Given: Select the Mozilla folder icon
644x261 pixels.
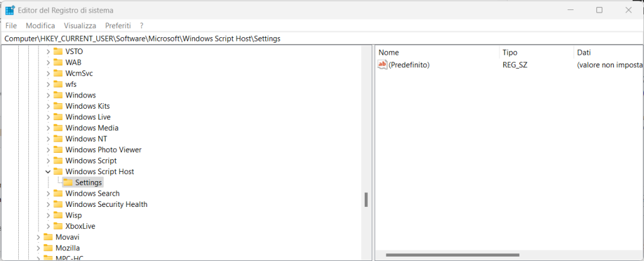Looking at the screenshot, I should point(48,248).
